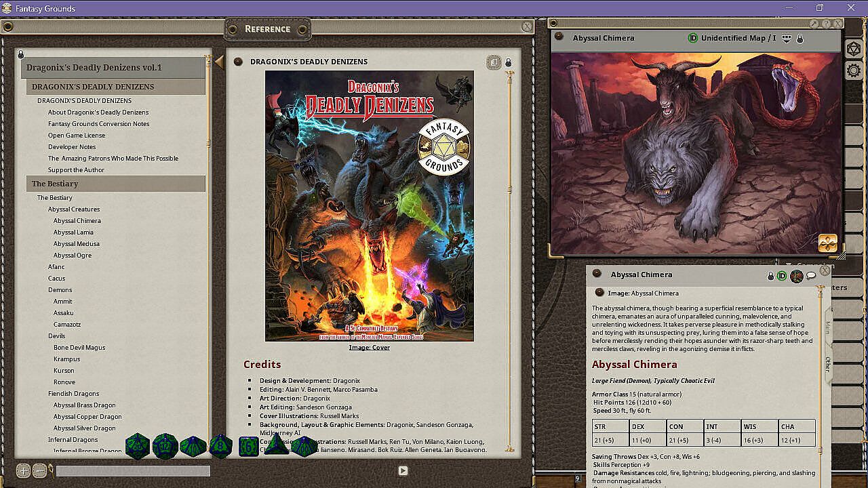
Task: Toggle the ID icon in the image window
Action: pyautogui.click(x=693, y=38)
